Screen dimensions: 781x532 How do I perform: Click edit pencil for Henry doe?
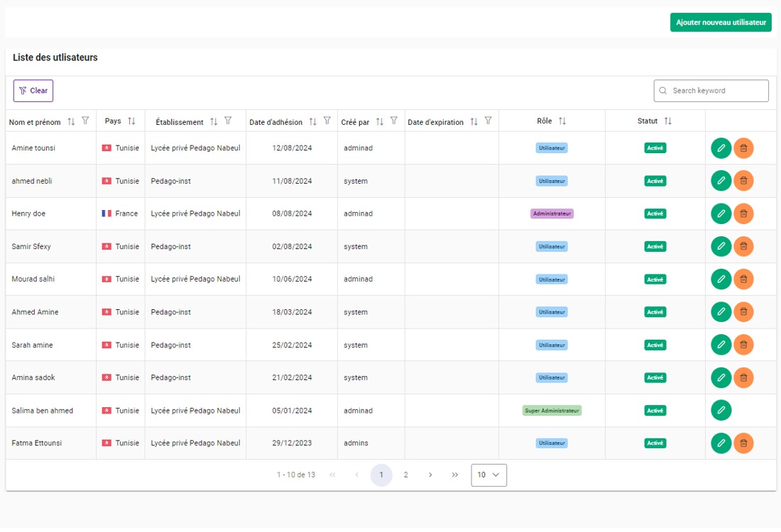click(x=721, y=214)
